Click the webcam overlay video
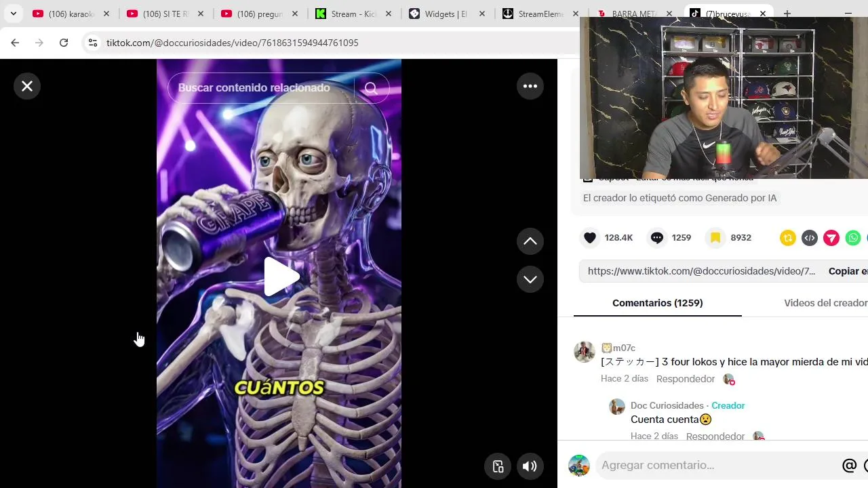Image resolution: width=868 pixels, height=488 pixels. (724, 98)
